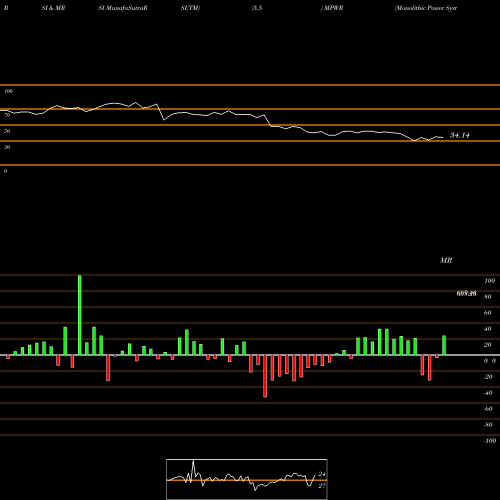The height and width of the screenshot is (500, 500).
Task: Click the RSI axis label 70
Action: [x=7, y=115]
